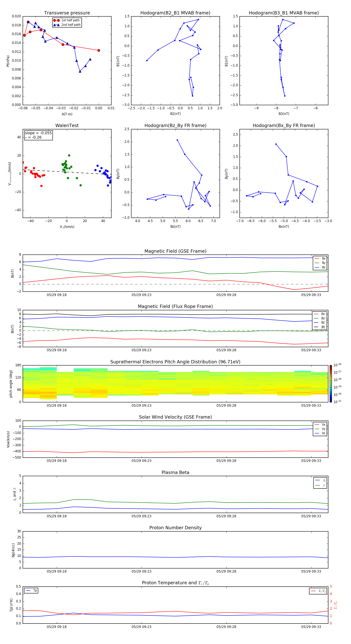Click the 'Bx(nT)' x-axis label
The image size is (351, 644).
click(284, 227)
